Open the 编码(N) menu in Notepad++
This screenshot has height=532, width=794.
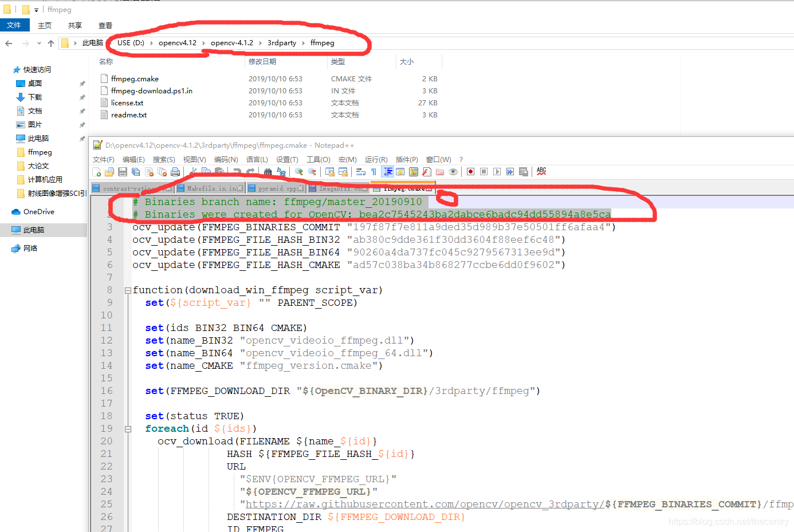226,160
